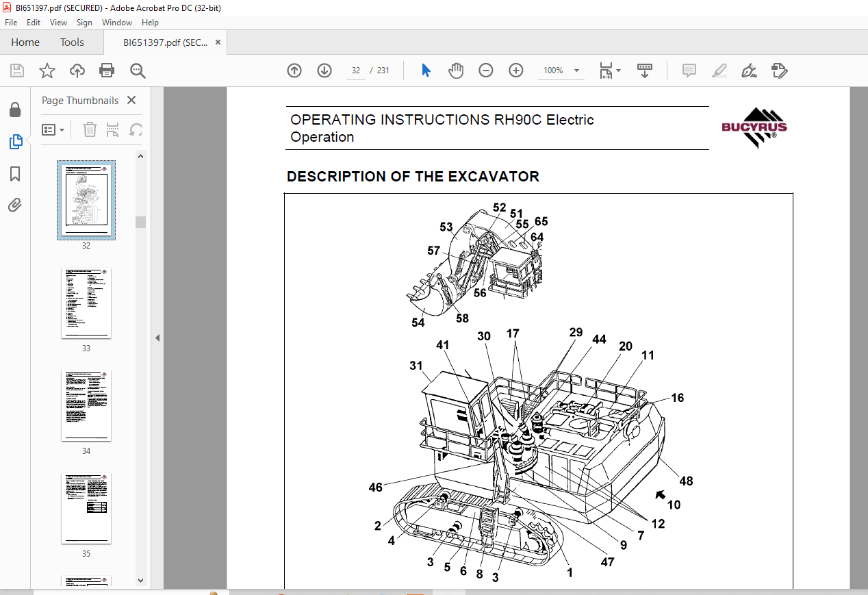Open the fit page options tool
The height and width of the screenshot is (595, 868).
[609, 71]
